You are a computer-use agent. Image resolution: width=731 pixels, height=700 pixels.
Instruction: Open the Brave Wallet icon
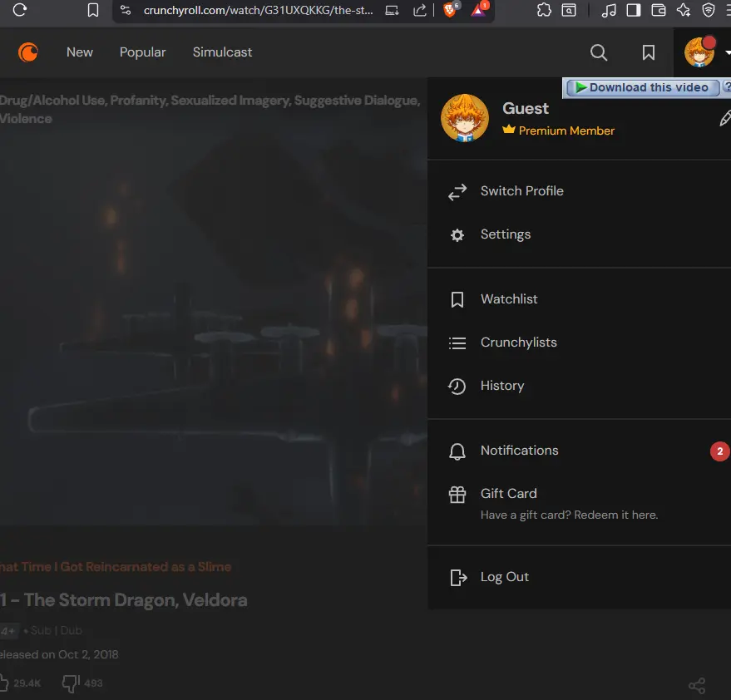click(x=659, y=10)
